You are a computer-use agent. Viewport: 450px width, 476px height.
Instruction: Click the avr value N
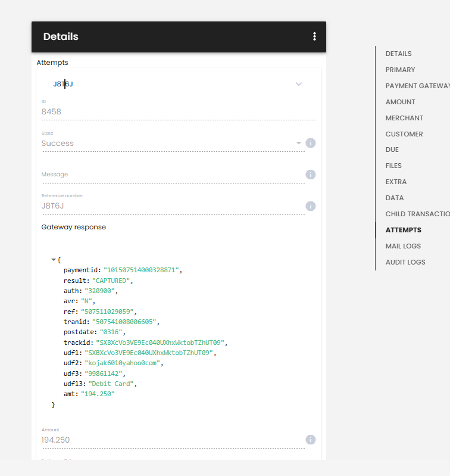click(x=87, y=301)
